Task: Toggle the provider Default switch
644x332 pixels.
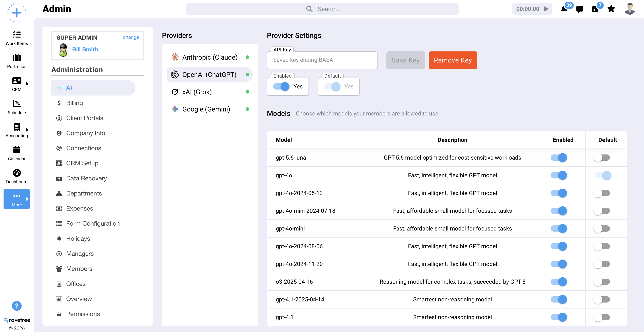Action: pos(332,86)
